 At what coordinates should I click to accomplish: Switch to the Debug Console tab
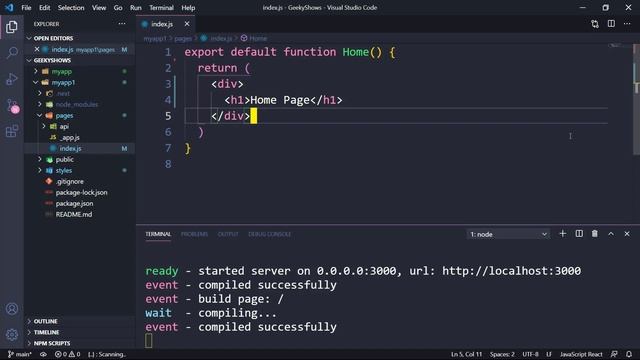point(269,234)
